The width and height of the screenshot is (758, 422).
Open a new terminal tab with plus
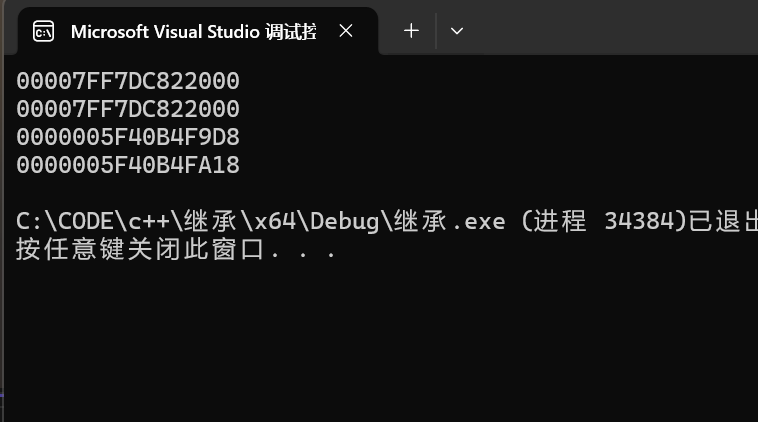pyautogui.click(x=411, y=31)
